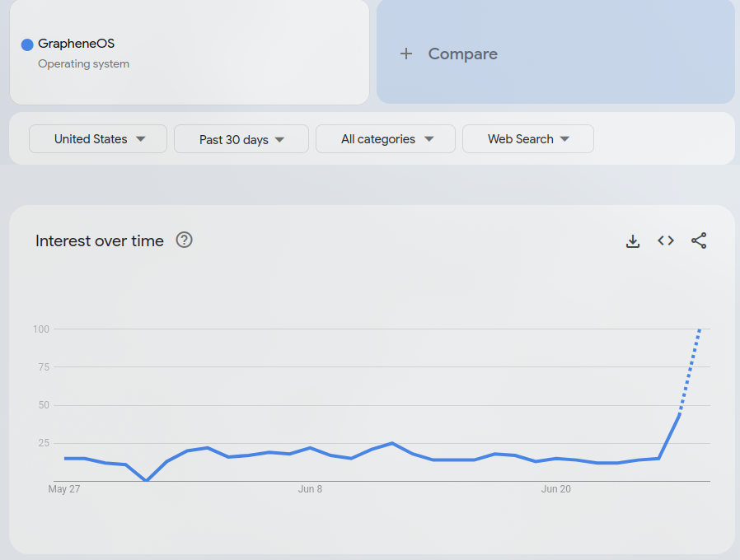Click the May 27 axis label
Screen dimensions: 740x560
point(64,489)
